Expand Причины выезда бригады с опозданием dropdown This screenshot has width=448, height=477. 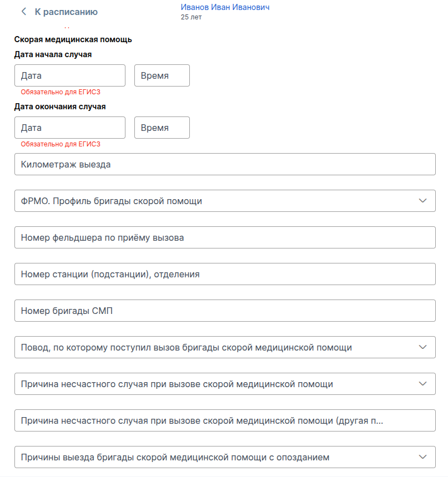click(217, 457)
